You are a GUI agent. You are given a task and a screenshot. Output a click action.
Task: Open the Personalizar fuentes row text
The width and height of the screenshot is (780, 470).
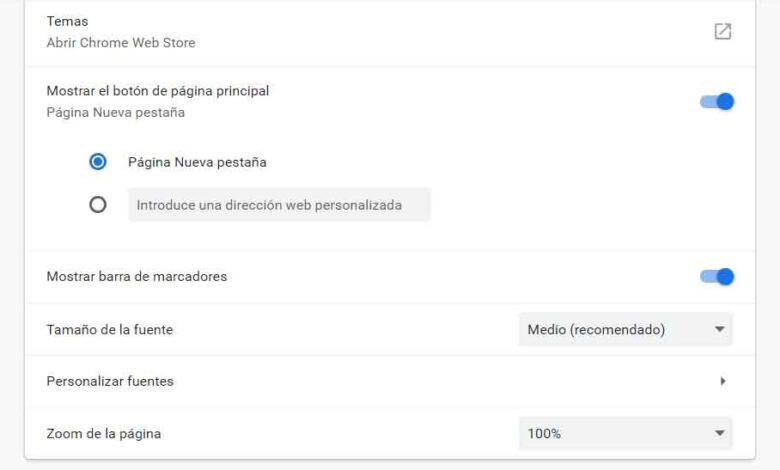point(110,381)
